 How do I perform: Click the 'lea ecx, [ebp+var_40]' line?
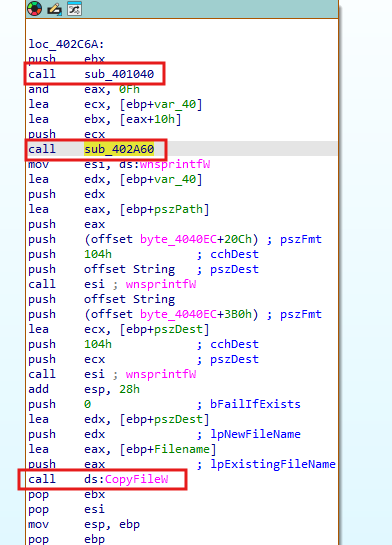point(115,104)
